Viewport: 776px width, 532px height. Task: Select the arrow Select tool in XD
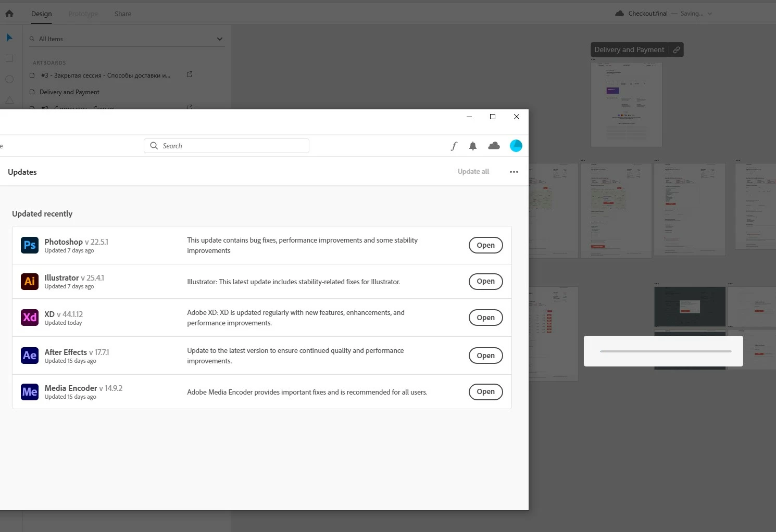coord(9,37)
